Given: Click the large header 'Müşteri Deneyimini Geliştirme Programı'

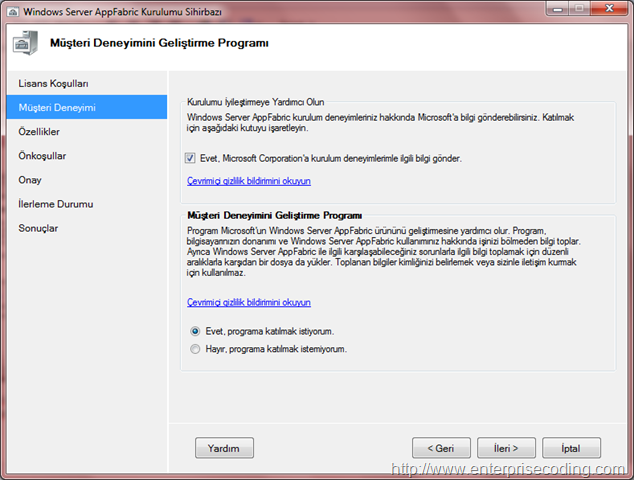Looking at the screenshot, I should [159, 43].
